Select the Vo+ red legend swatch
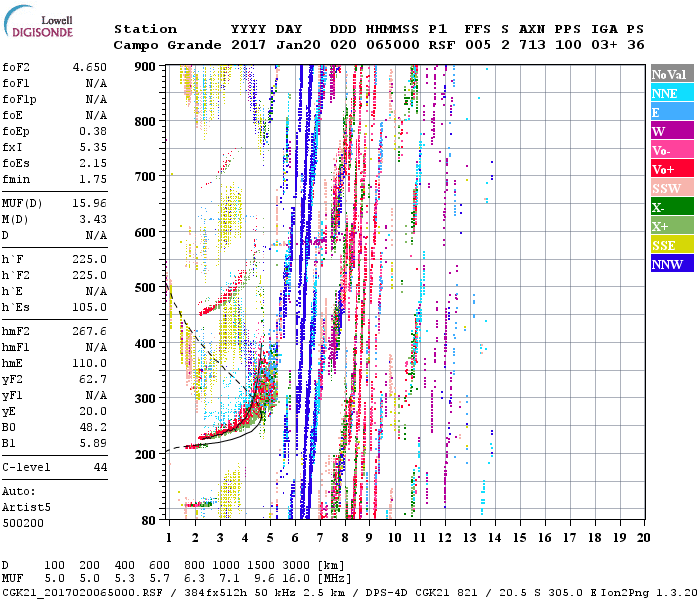This screenshot has height=600, width=700. (672, 169)
